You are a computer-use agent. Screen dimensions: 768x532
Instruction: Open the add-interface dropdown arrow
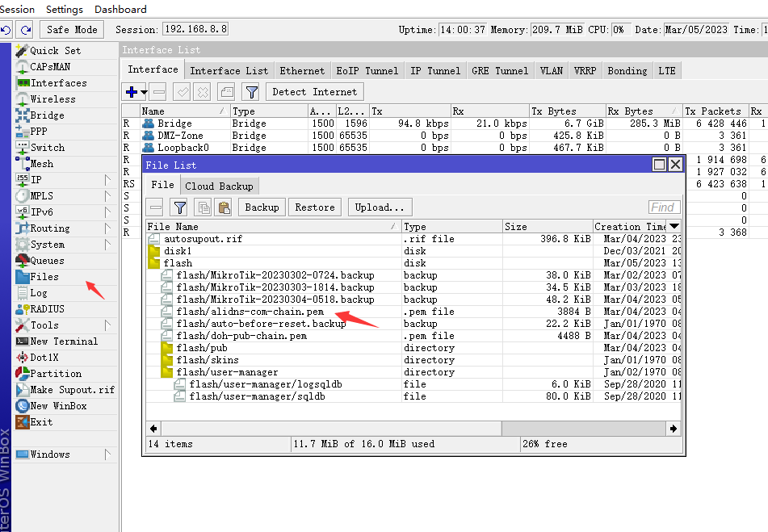tap(144, 92)
